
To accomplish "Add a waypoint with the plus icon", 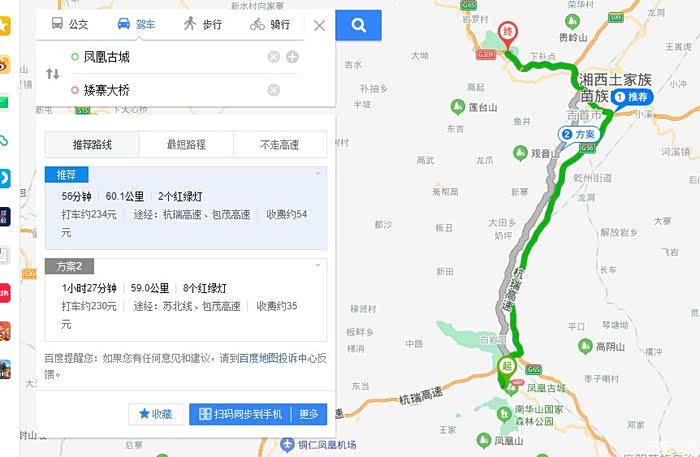I will (x=292, y=57).
